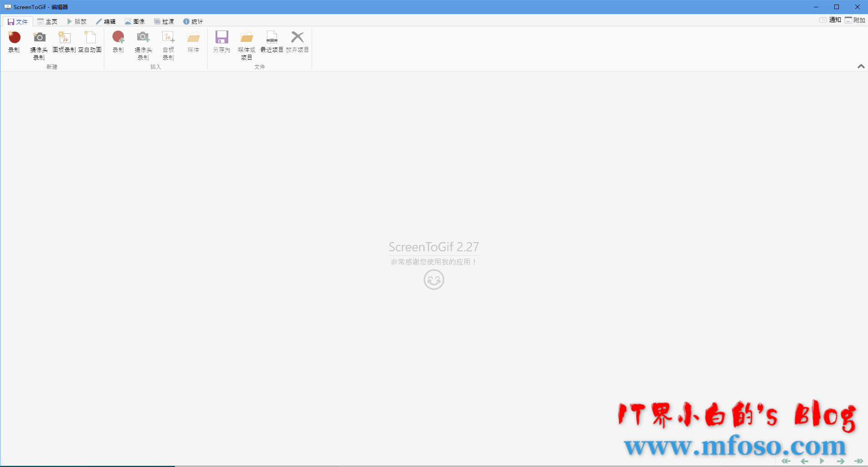
Task: Go to the first frame
Action: pos(786,461)
